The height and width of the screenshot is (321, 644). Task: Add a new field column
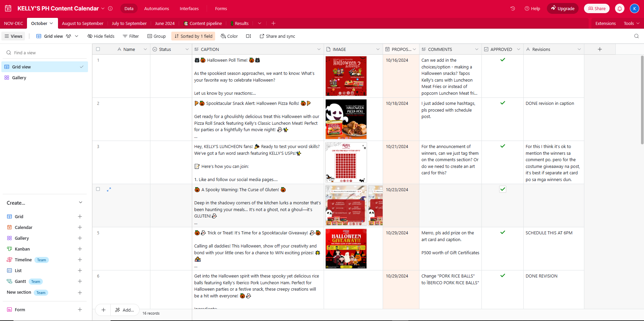tap(600, 49)
